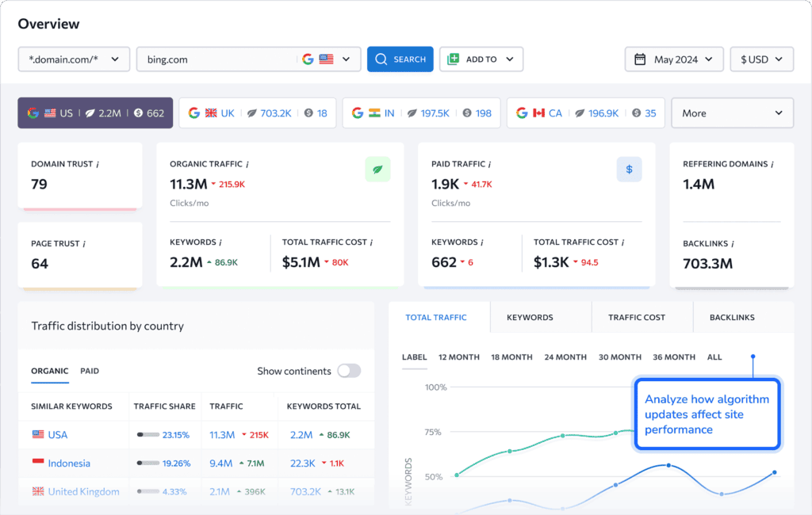Click the bing.com domain input field
This screenshot has width=812, height=515.
pos(222,59)
